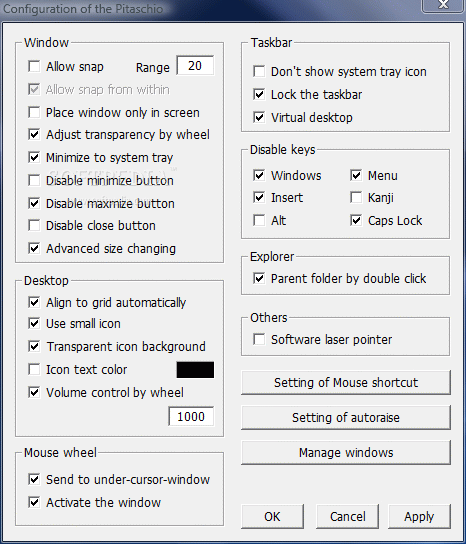Open Setting of Mouse shortcut
Screen dimensions: 466x544
click(x=346, y=382)
